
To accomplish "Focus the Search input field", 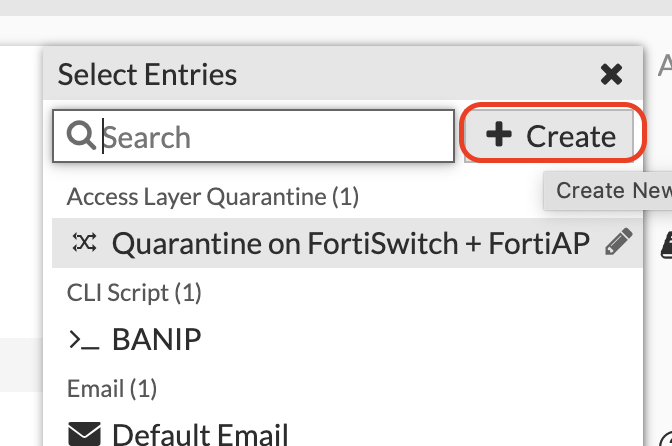I will point(253,136).
